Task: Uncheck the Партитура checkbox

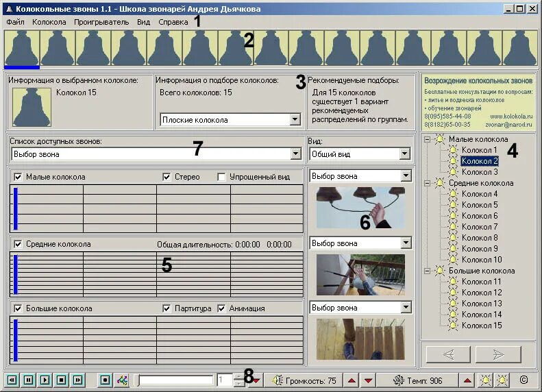Action: [x=167, y=308]
